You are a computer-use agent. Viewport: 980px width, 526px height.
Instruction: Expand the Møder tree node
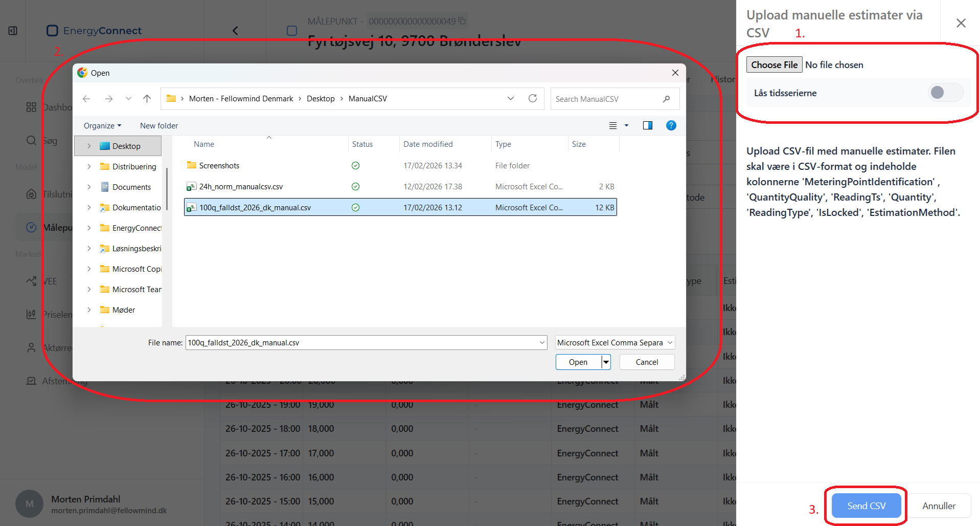(x=89, y=310)
